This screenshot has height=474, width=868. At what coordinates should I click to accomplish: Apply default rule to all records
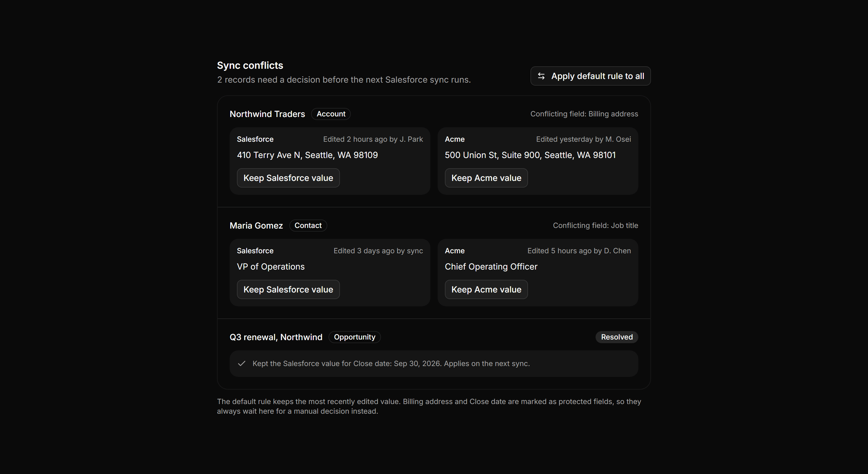coord(590,76)
